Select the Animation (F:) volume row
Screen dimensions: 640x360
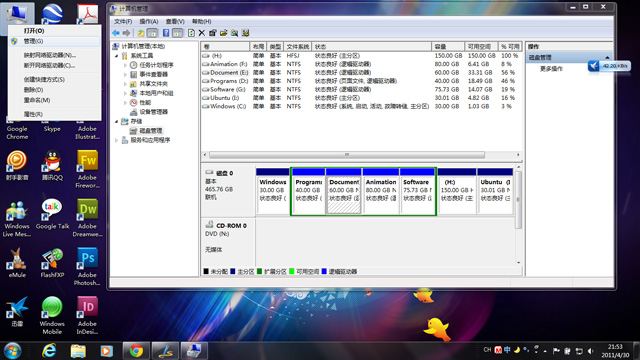click(361, 64)
